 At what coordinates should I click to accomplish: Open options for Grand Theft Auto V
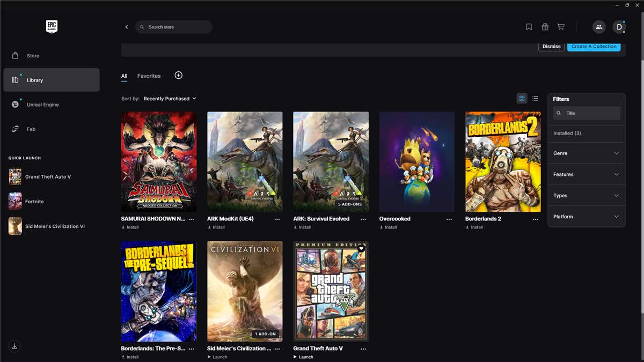tap(363, 349)
